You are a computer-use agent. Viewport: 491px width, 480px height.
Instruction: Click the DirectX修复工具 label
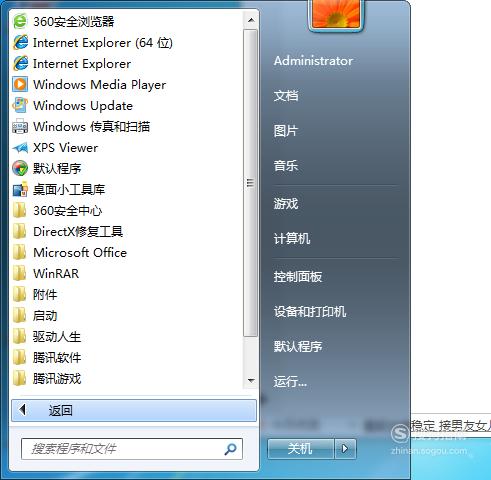click(78, 232)
